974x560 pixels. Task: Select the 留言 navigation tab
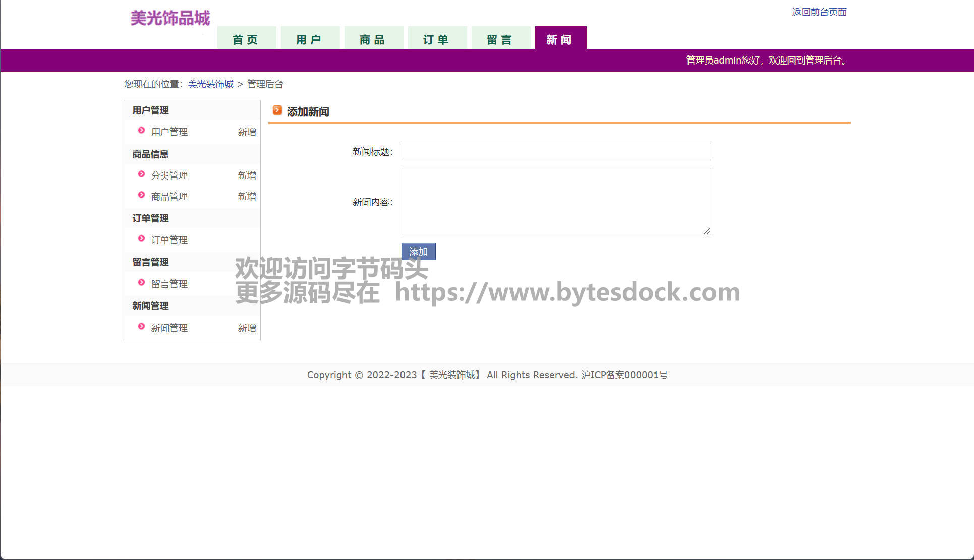pos(500,39)
